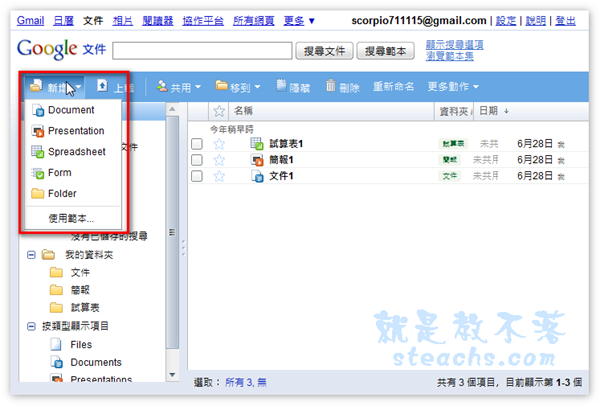Click the sidebar scrollbar thumb
This screenshot has width=600, height=406.
point(172,232)
